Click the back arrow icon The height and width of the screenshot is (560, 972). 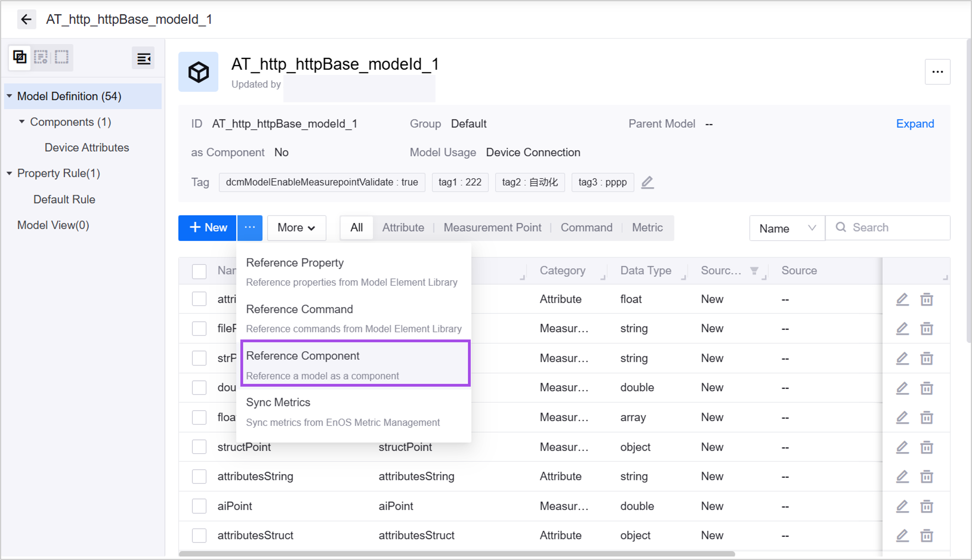[26, 19]
